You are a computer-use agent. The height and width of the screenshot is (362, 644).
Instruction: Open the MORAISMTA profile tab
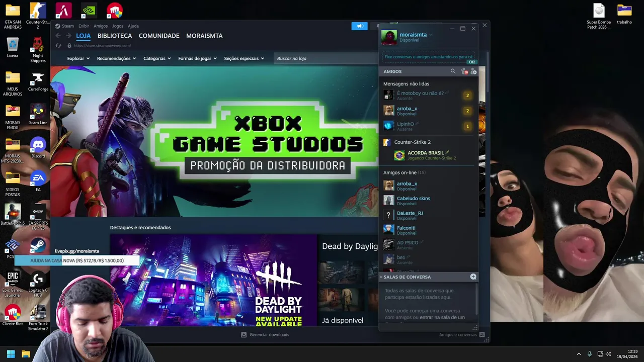(x=204, y=36)
